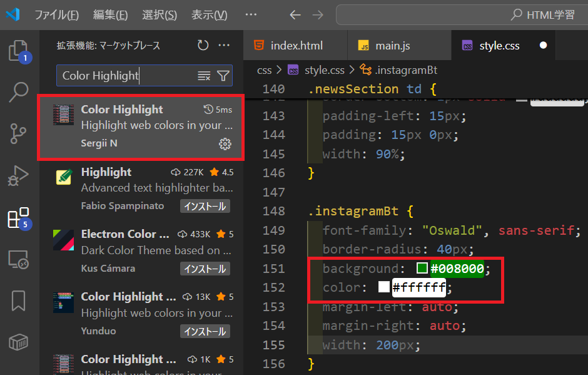Open the Run and Debug view
The image size is (588, 375).
click(18, 175)
